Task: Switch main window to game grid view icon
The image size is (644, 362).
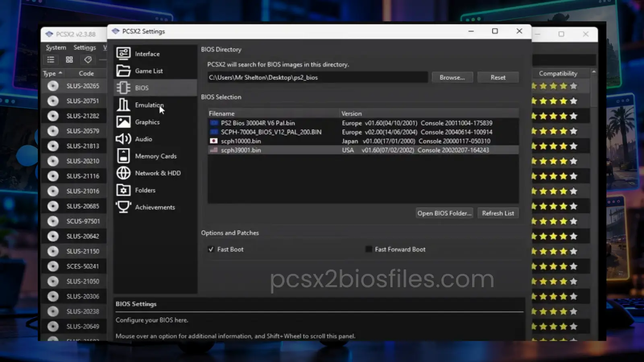Action: click(69, 60)
